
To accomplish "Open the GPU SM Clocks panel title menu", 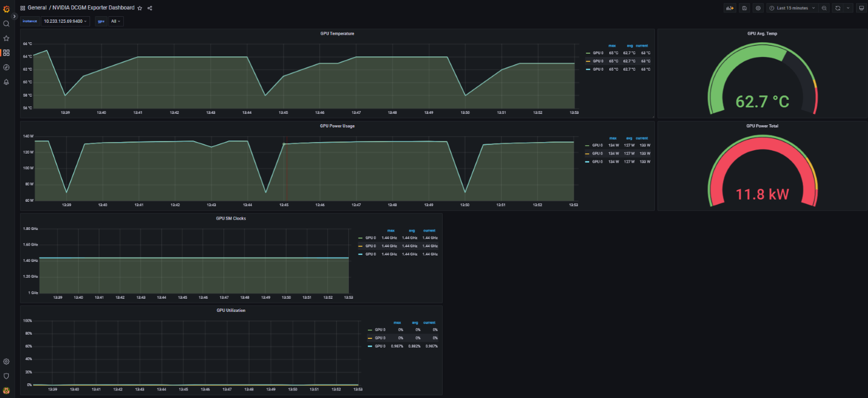I will click(x=231, y=219).
